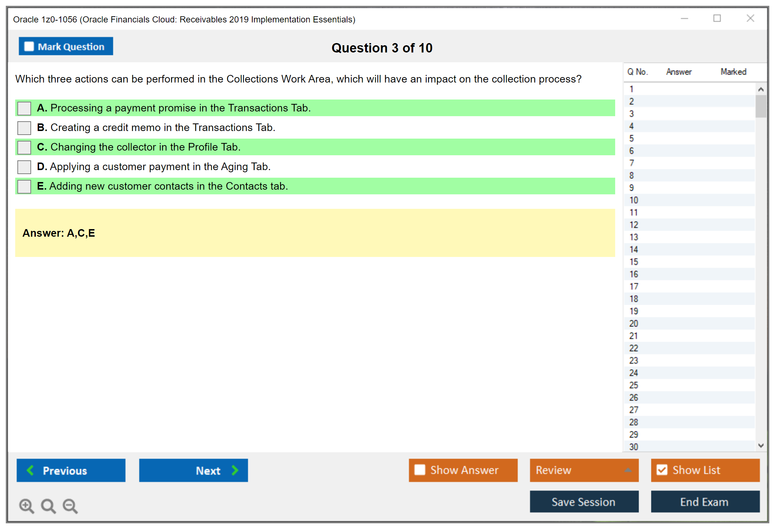The image size is (778, 532).
Task: Click the middle search magnifier icon
Action: pos(48,506)
